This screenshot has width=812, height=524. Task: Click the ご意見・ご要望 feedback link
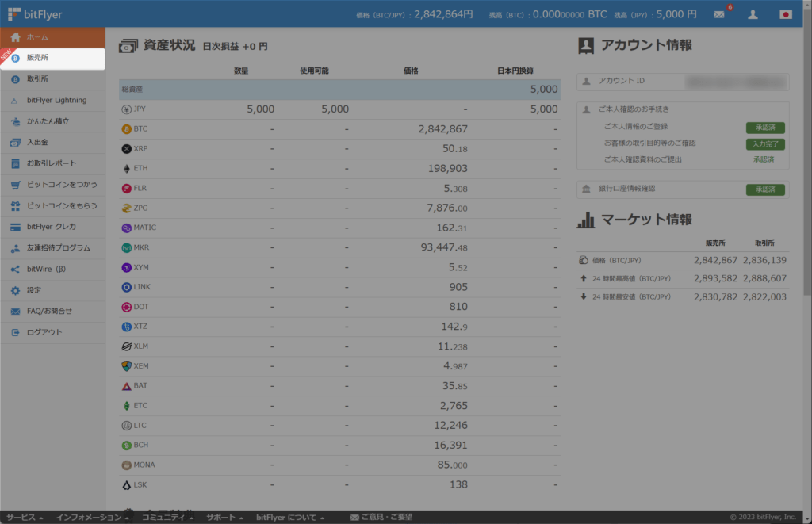[x=381, y=518]
